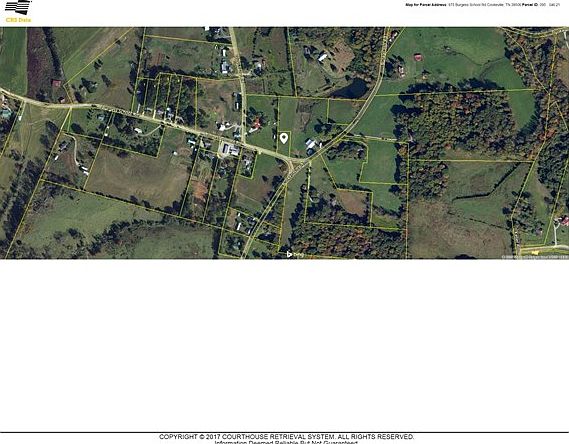569x444 pixels.
Task: Click the 'Parcel ID' label in header
Action: (x=530, y=5)
